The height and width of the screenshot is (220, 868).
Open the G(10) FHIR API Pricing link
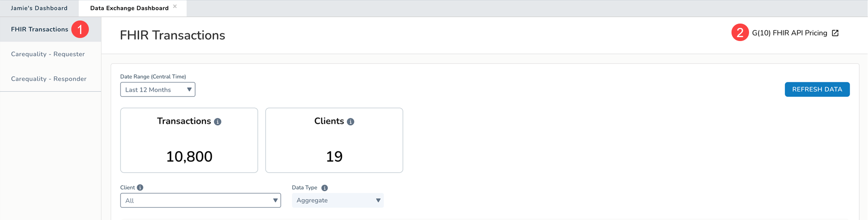(789, 33)
